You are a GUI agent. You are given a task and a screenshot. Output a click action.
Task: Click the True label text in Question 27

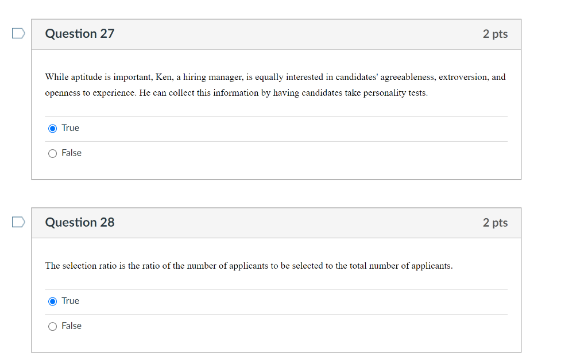pos(70,127)
